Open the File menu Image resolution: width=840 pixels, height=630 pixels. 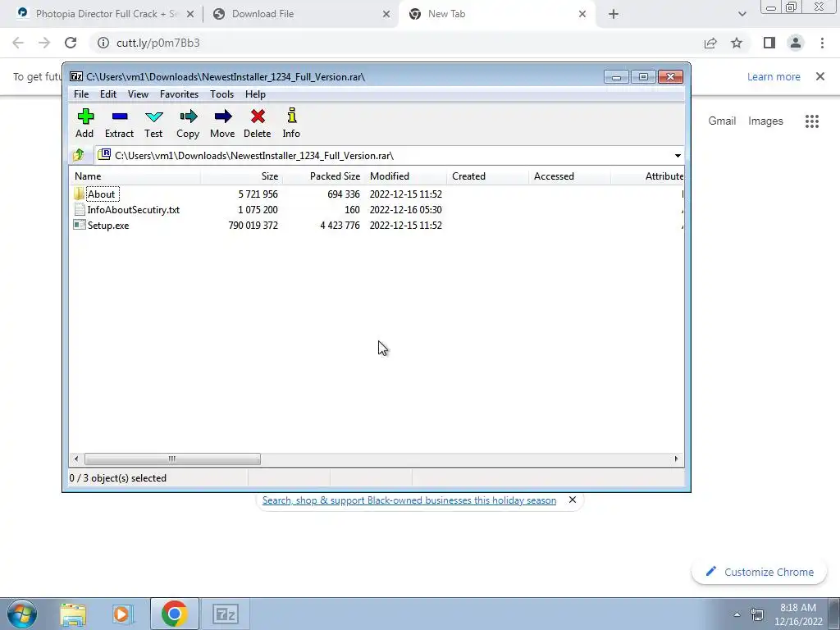[81, 94]
